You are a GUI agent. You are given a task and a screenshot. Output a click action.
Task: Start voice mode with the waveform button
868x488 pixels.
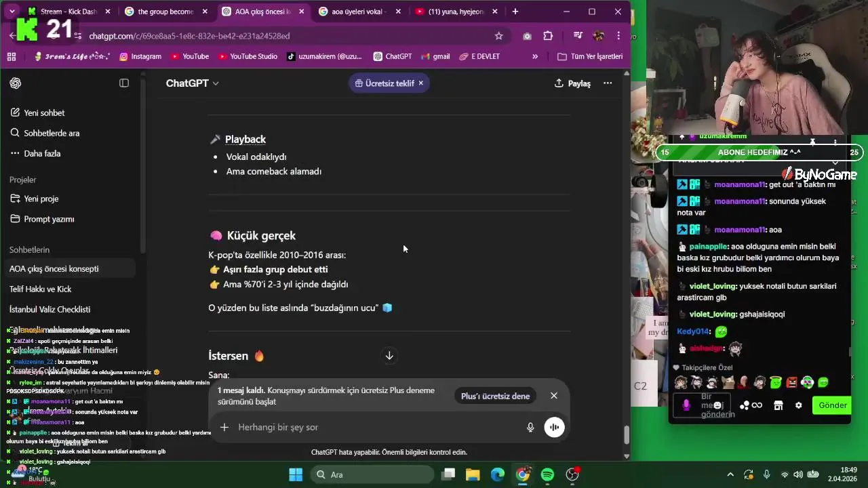(554, 427)
